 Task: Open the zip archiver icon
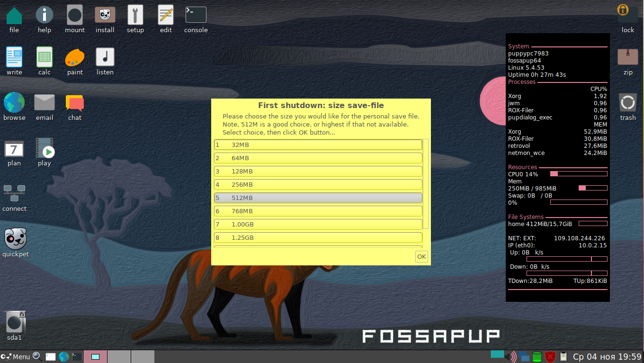(x=628, y=57)
